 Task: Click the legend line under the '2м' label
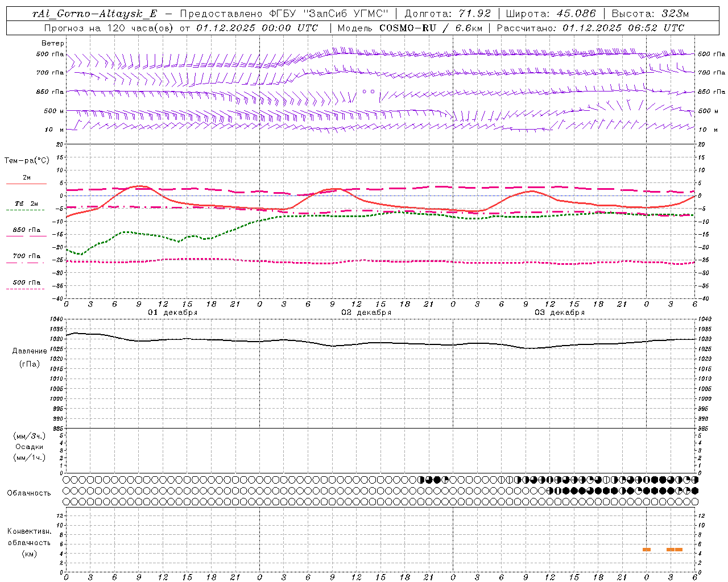tap(26, 184)
